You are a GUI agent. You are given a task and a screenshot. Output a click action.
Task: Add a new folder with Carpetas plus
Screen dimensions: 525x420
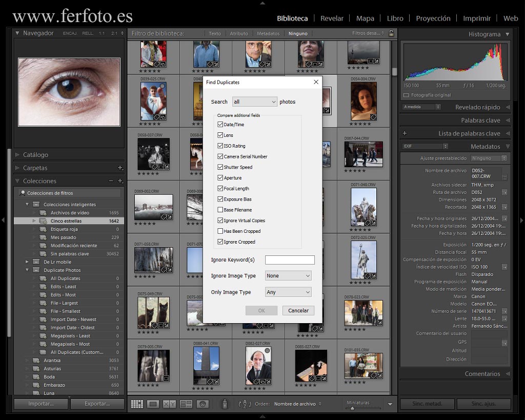pyautogui.click(x=120, y=168)
